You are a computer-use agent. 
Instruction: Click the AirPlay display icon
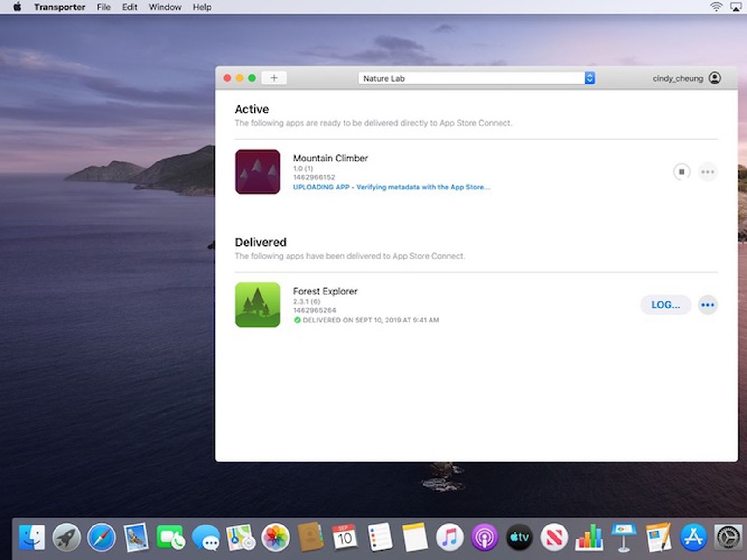pos(736,7)
